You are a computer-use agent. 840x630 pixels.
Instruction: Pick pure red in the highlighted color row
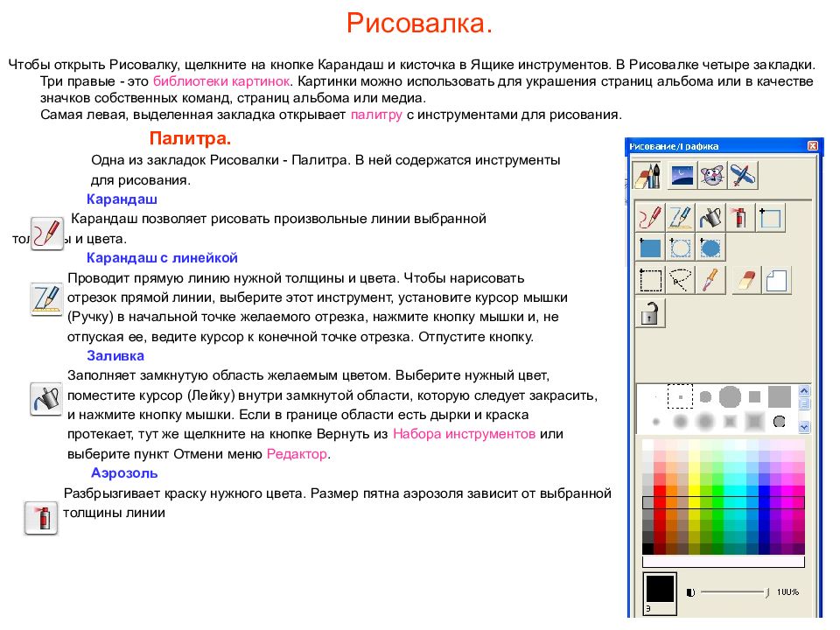click(x=660, y=502)
